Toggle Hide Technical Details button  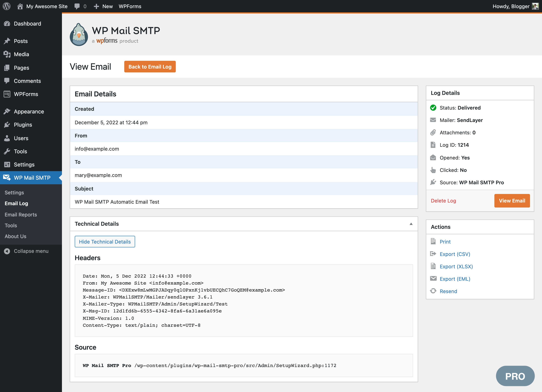click(x=105, y=241)
